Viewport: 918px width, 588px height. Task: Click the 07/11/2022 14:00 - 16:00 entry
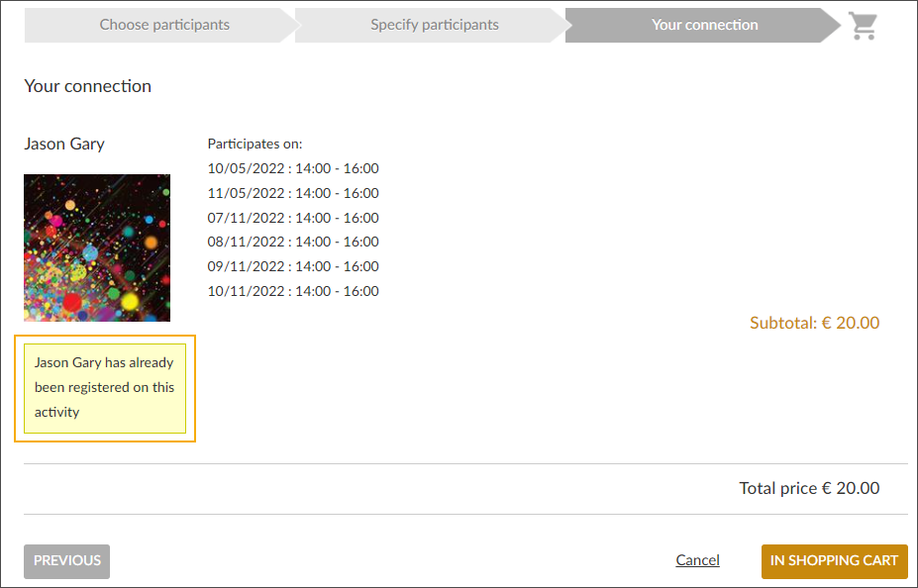coord(293,217)
